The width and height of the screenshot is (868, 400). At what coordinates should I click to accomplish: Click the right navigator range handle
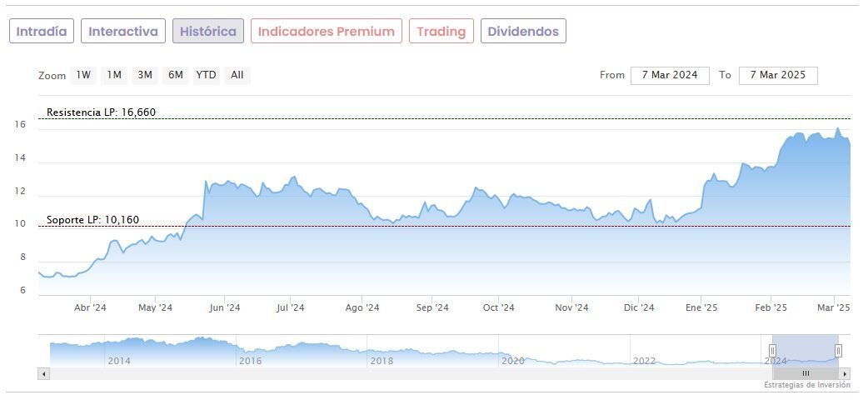point(838,351)
